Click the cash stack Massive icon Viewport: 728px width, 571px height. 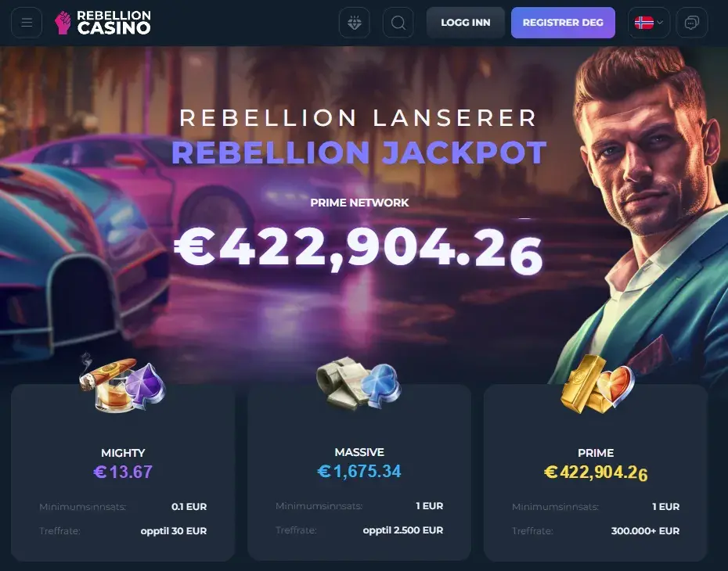[x=359, y=382]
